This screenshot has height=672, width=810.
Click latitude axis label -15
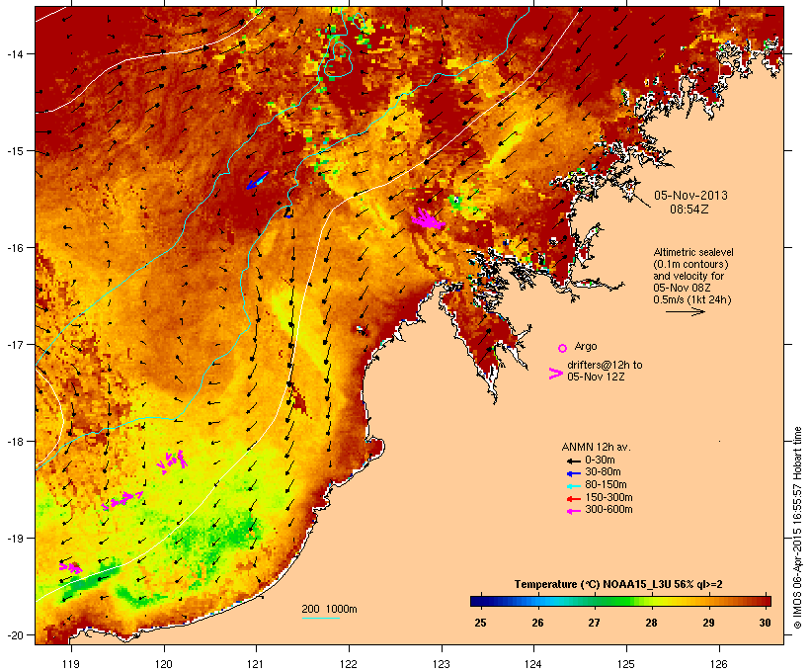point(14,151)
